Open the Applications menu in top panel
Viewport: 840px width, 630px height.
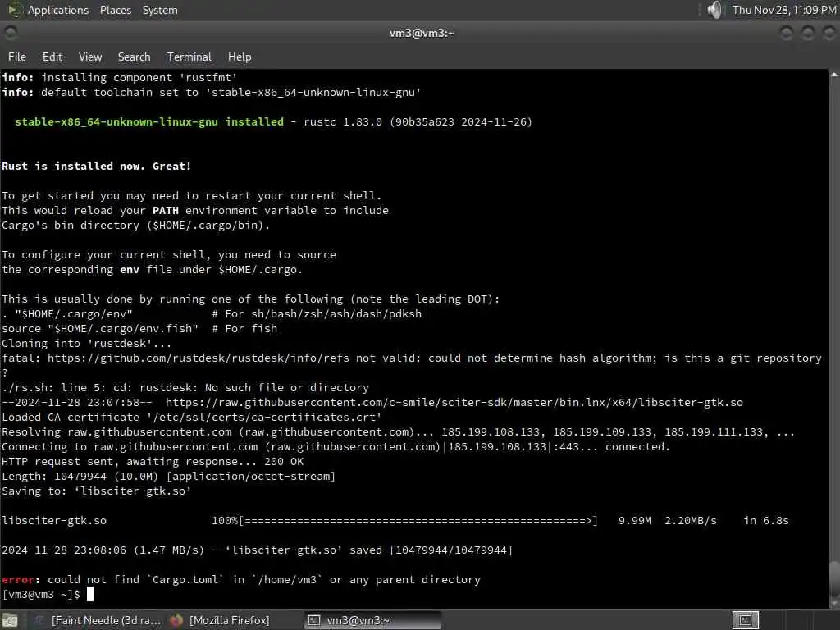[58, 10]
